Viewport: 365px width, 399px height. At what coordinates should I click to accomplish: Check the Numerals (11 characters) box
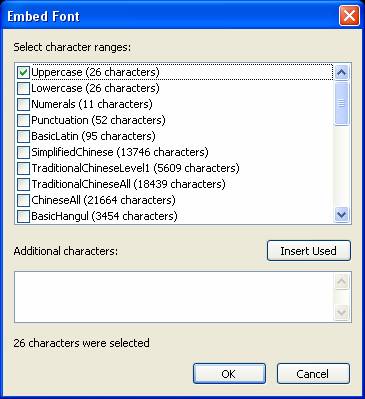coord(23,104)
